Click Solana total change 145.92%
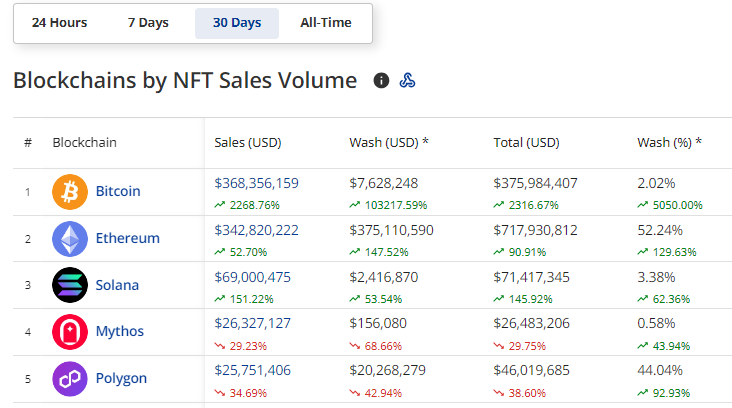The height and width of the screenshot is (408, 732). click(x=530, y=299)
